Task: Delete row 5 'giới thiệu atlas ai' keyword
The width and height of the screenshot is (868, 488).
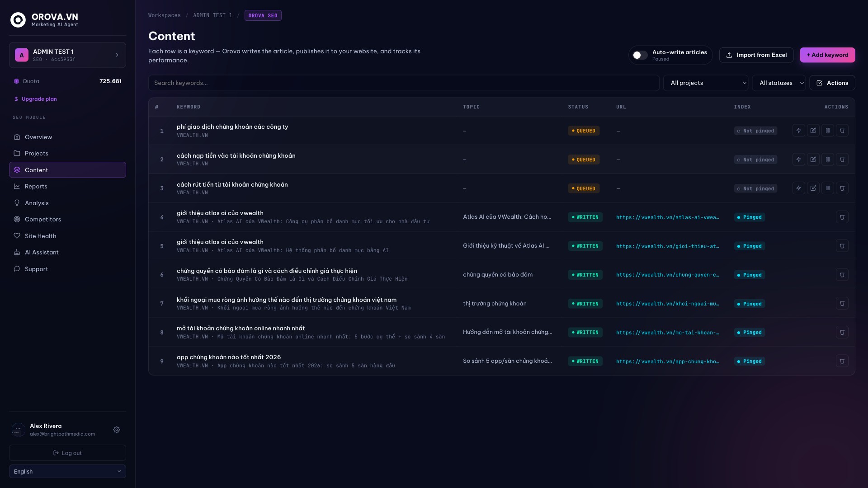Action: 842,246
